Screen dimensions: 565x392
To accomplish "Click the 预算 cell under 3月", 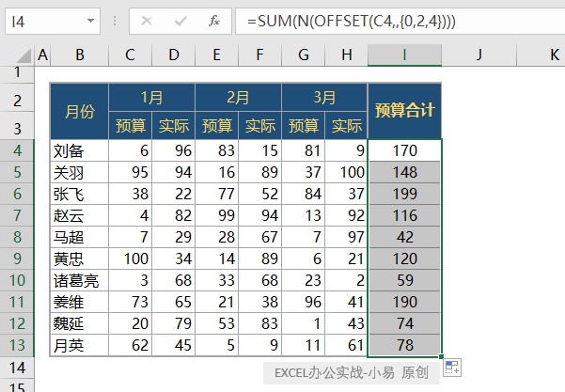I will pyautogui.click(x=304, y=125).
